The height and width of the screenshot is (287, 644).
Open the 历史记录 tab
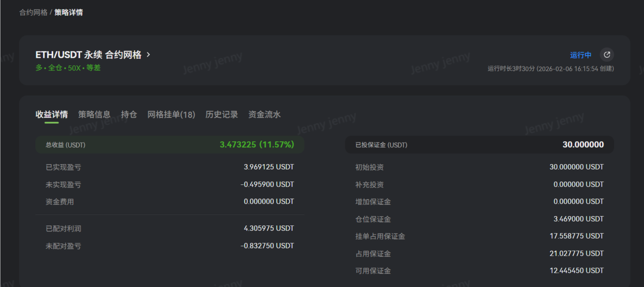tap(221, 114)
